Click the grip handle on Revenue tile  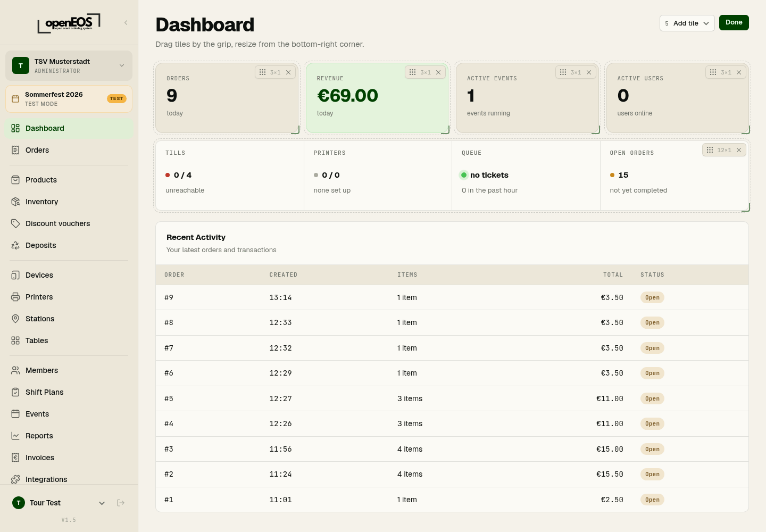(412, 72)
